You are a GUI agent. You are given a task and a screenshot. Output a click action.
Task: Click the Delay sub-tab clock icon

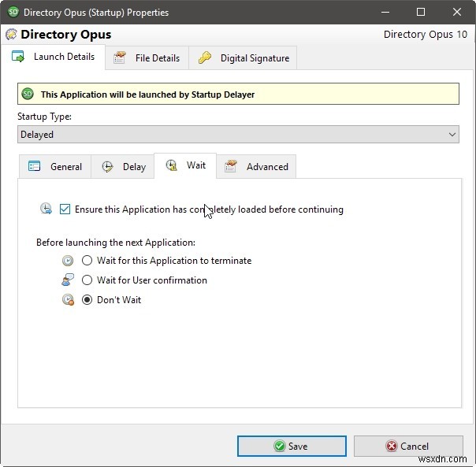point(107,167)
